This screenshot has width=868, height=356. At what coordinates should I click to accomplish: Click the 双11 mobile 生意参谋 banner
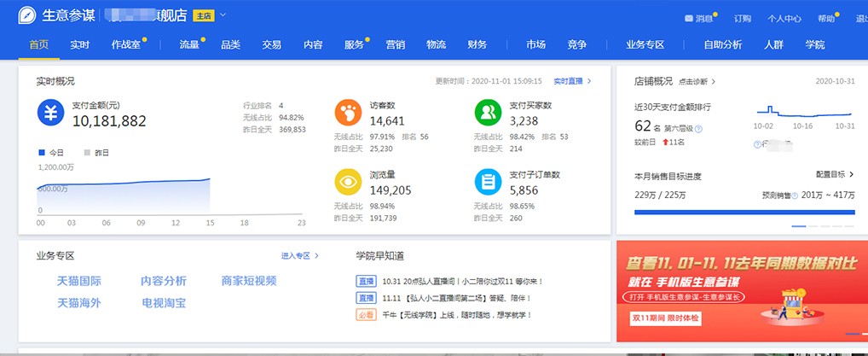click(x=742, y=291)
